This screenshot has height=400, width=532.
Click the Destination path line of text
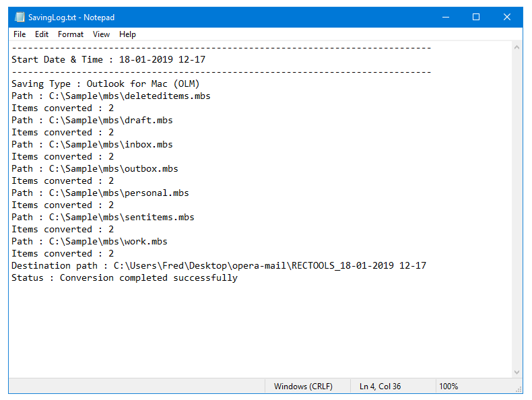pyautogui.click(x=219, y=266)
